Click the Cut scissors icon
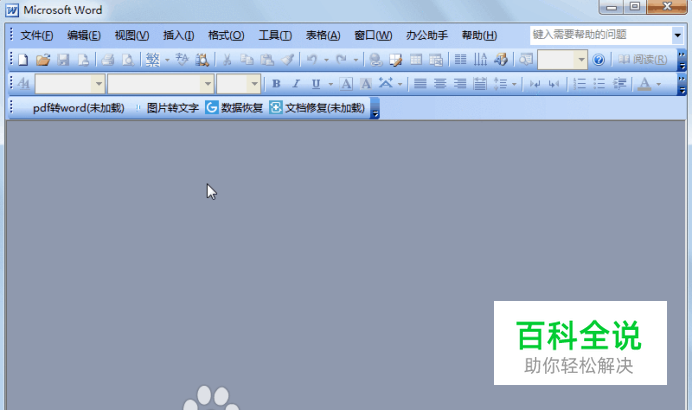This screenshot has width=692, height=410. click(x=227, y=60)
